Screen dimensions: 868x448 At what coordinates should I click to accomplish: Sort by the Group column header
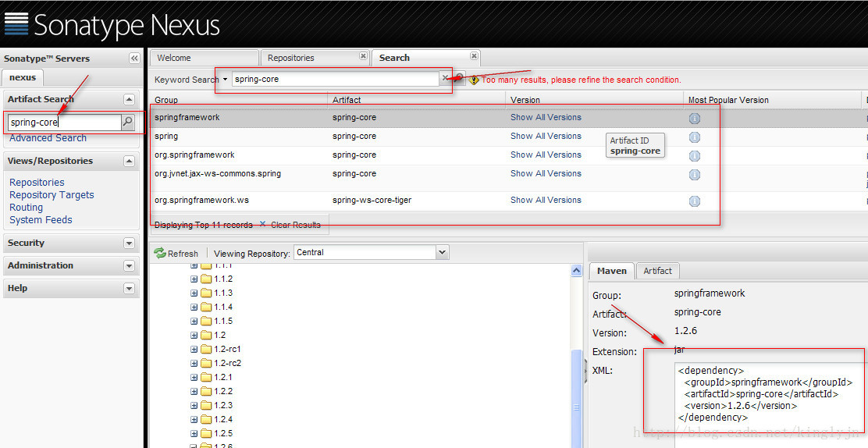pyautogui.click(x=238, y=100)
